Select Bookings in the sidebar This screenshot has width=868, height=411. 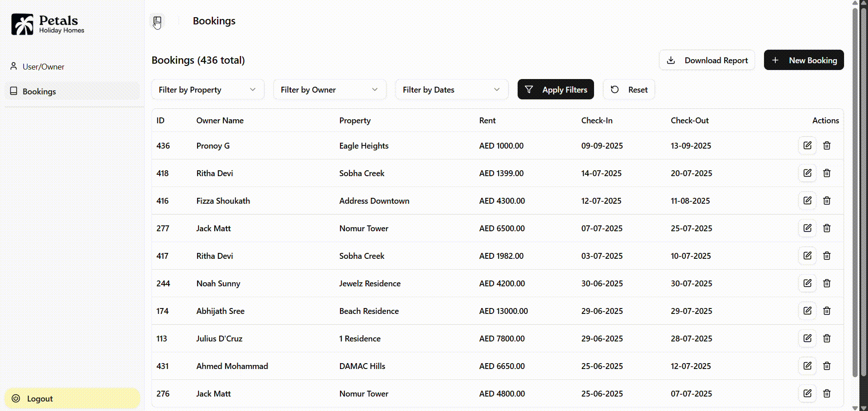39,92
